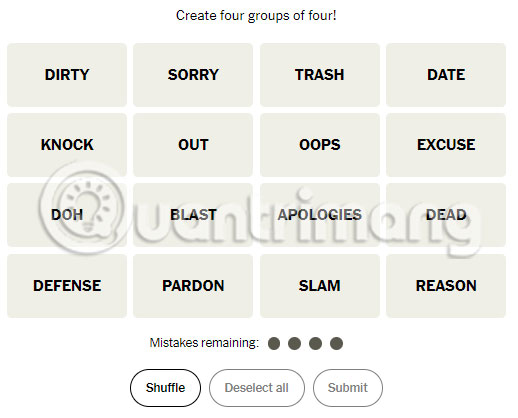Pick the DATE tile
The image size is (518, 418).
446,75
